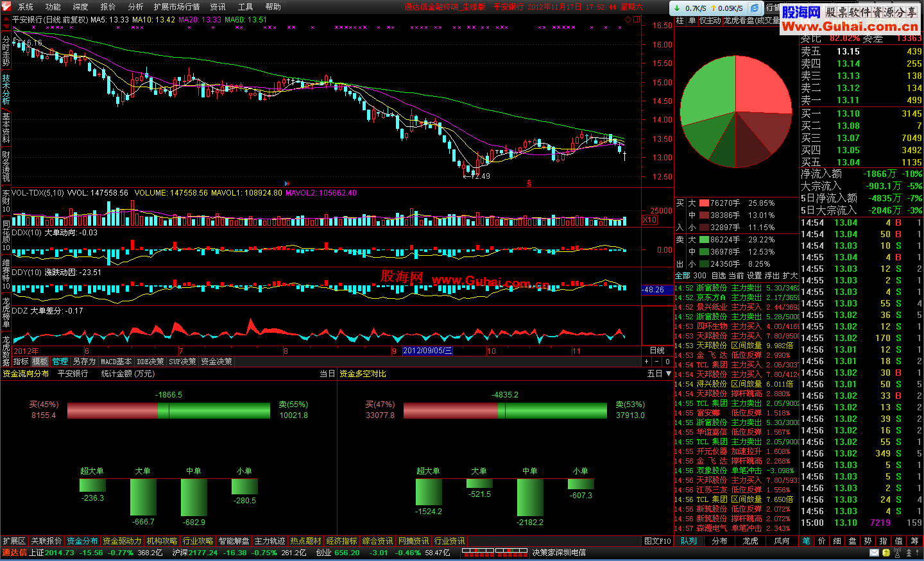Click the yellow upload coin icon in status bar
The width and height of the screenshot is (924, 561).
pyautogui.click(x=886, y=553)
